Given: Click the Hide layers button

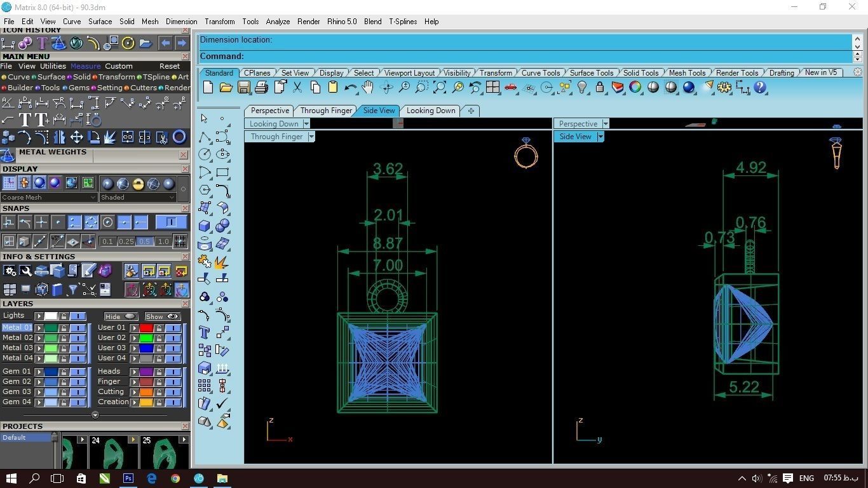Looking at the screenshot, I should (121, 316).
